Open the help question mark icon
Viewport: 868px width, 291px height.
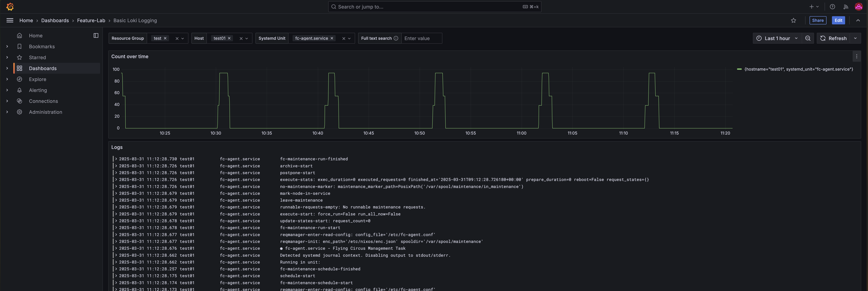[832, 7]
